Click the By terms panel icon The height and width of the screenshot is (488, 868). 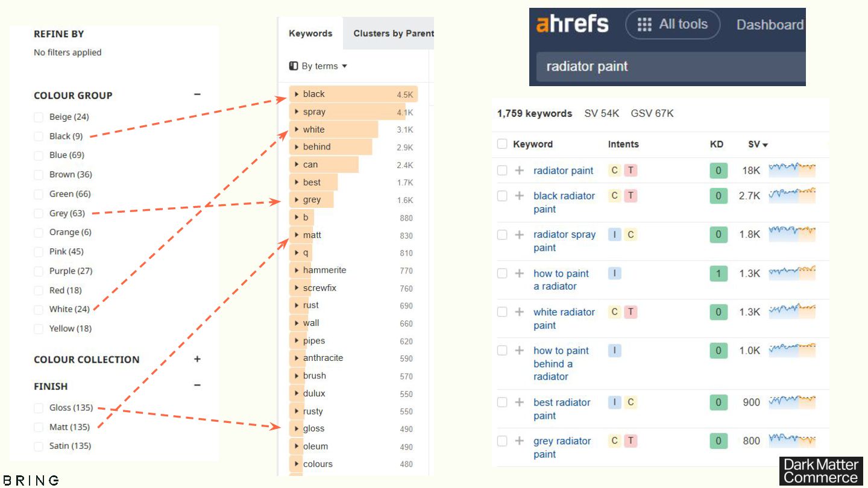tap(294, 66)
